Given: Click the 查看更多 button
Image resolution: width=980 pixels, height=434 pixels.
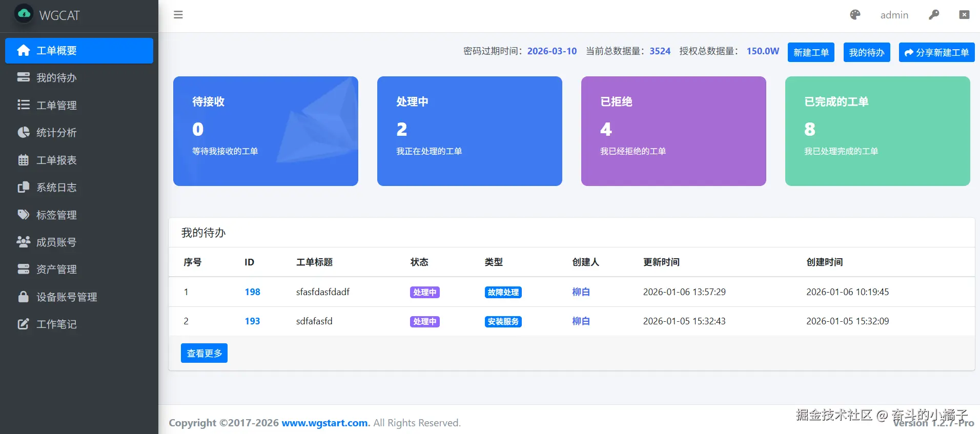Looking at the screenshot, I should coord(204,353).
